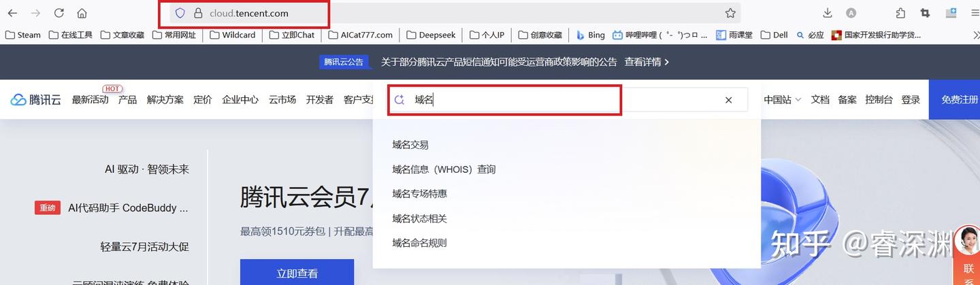Open customer service avatar chat

[x=966, y=241]
